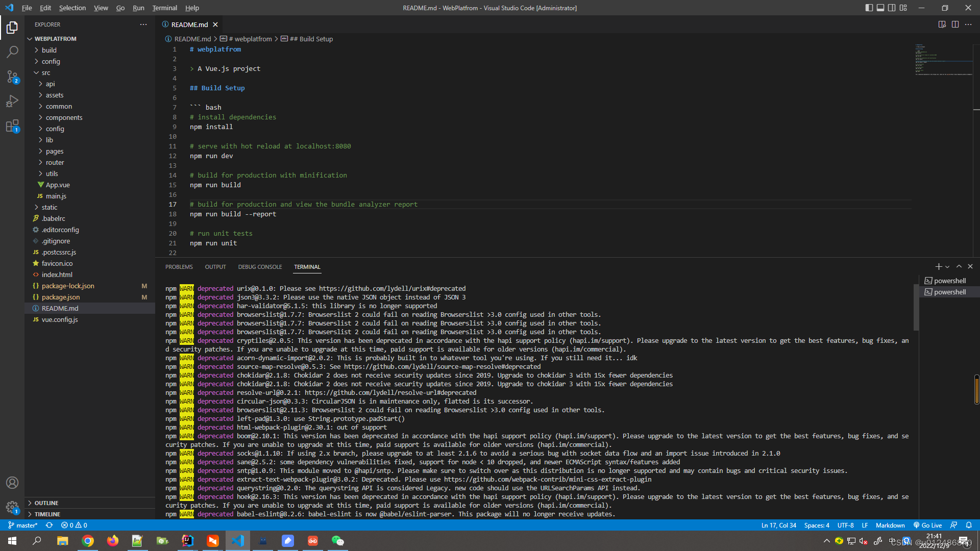Screen dimensions: 980x551
Task: Open the Extensions view icon
Action: pyautogui.click(x=12, y=126)
